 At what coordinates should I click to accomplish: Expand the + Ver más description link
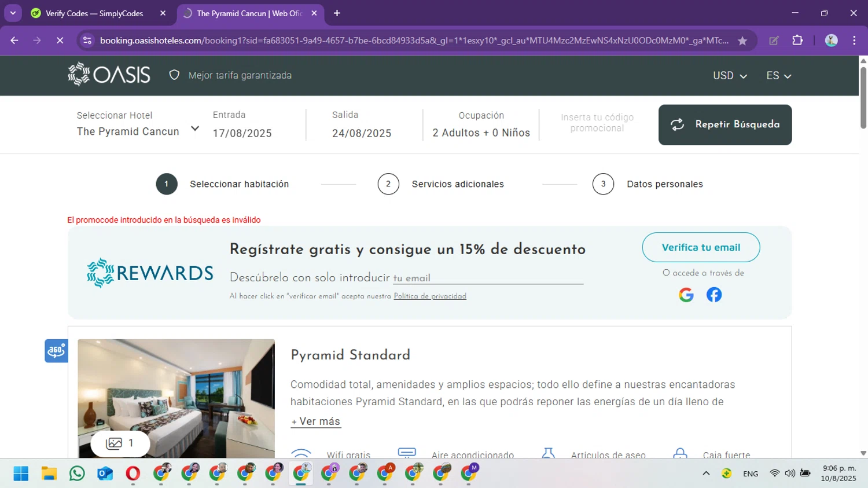316,421
